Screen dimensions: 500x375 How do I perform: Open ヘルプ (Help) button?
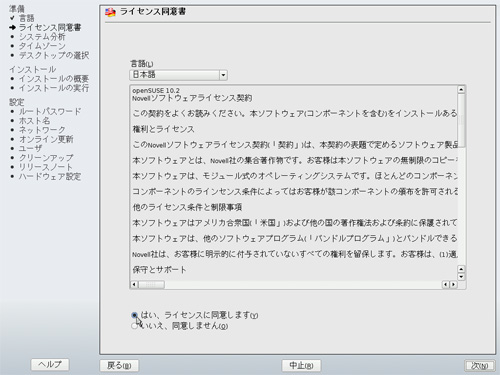pos(50,364)
